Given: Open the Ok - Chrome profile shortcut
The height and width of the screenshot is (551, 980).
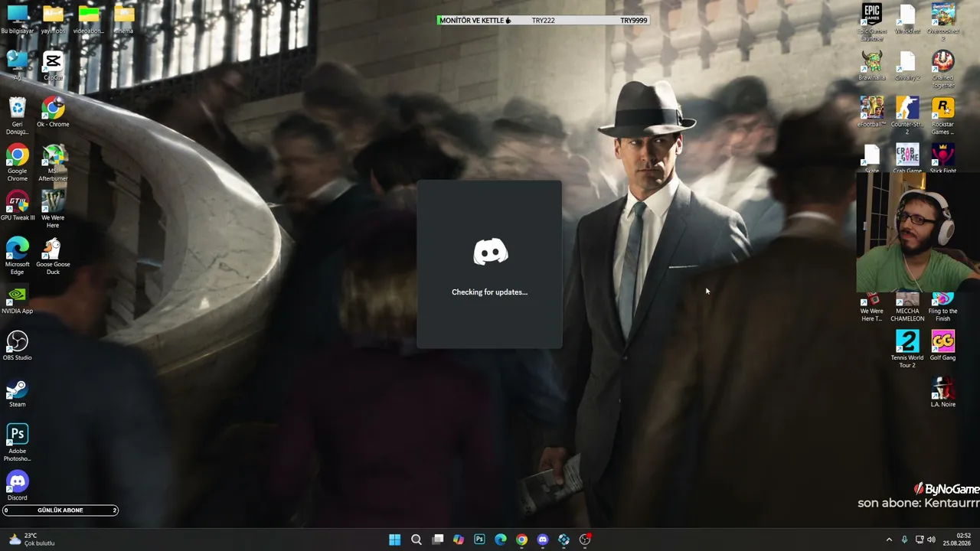Looking at the screenshot, I should (53, 112).
